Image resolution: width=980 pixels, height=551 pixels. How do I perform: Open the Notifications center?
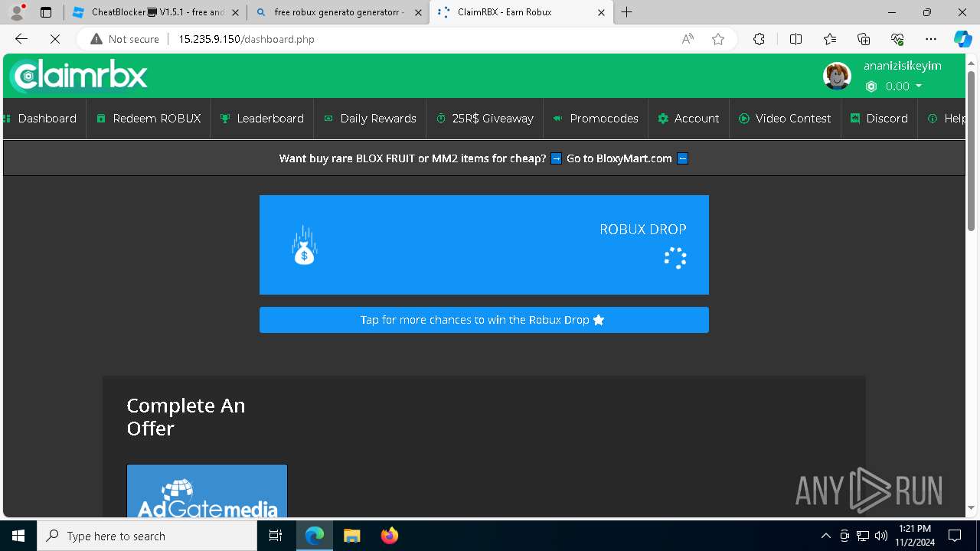[955, 536]
